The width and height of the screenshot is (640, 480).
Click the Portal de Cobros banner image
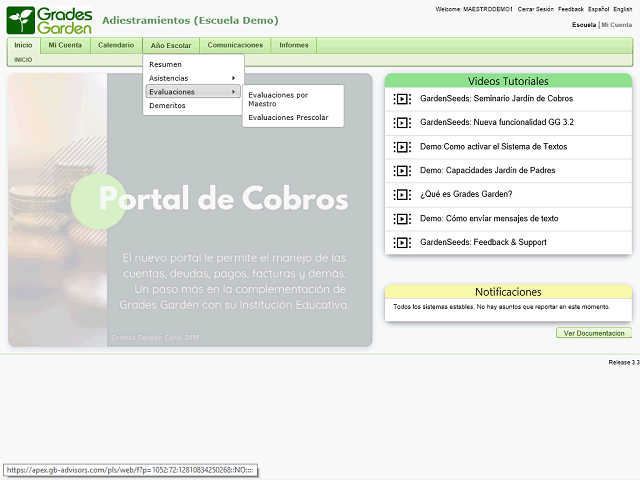click(x=190, y=210)
